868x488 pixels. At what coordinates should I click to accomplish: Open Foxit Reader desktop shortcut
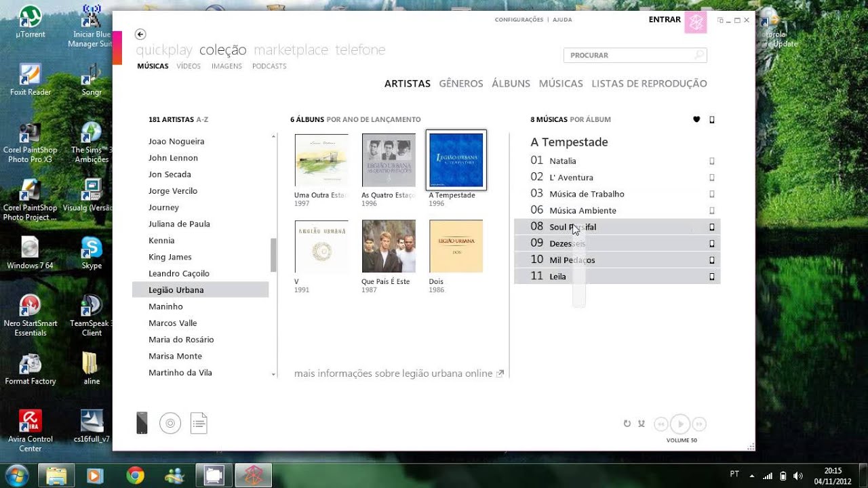[30, 80]
